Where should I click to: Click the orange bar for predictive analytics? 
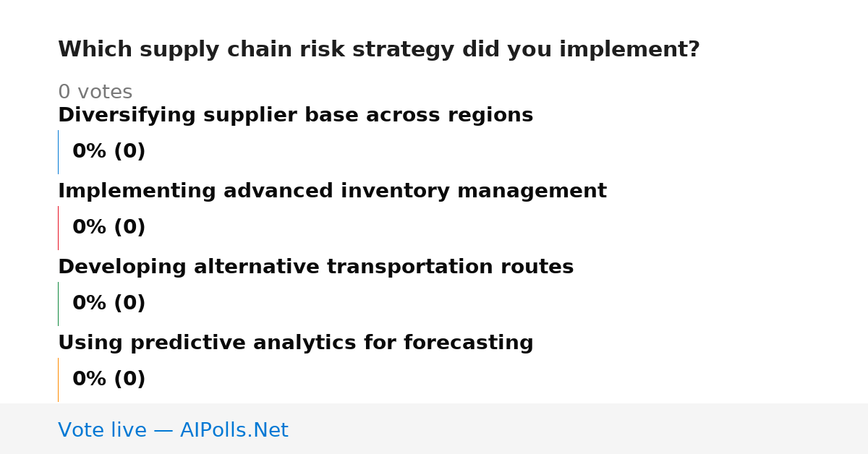58,380
